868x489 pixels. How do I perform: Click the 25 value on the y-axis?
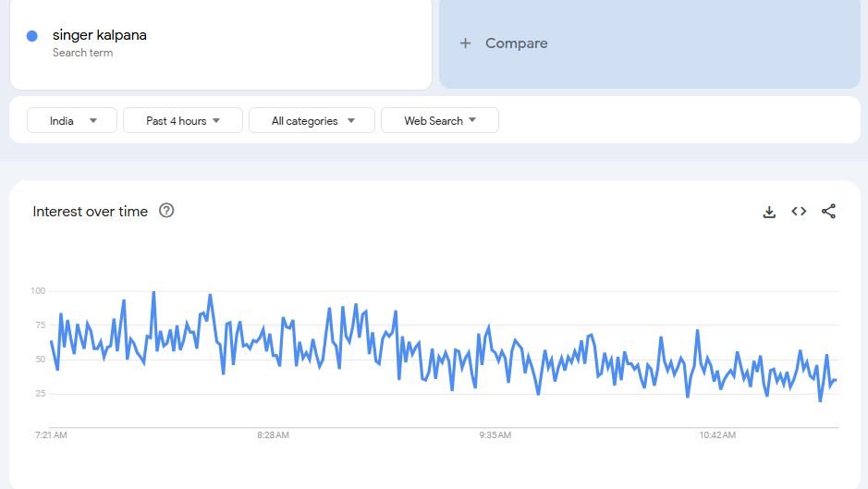pos(40,394)
